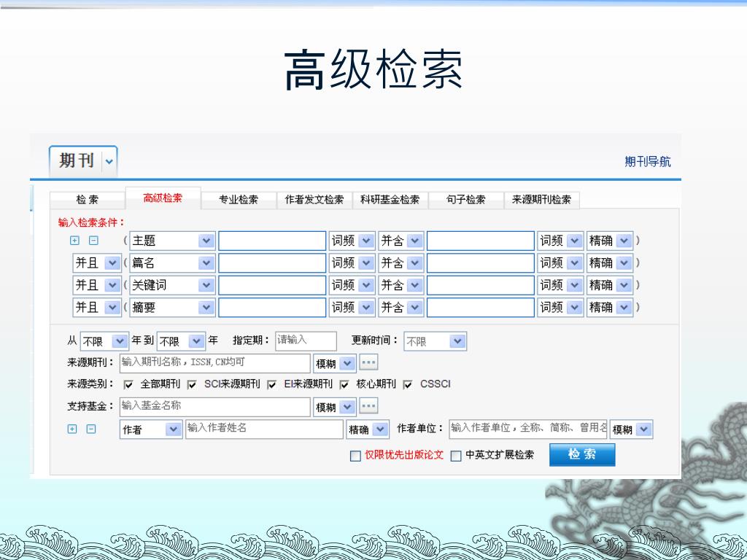Focus the author name input field

(x=264, y=429)
